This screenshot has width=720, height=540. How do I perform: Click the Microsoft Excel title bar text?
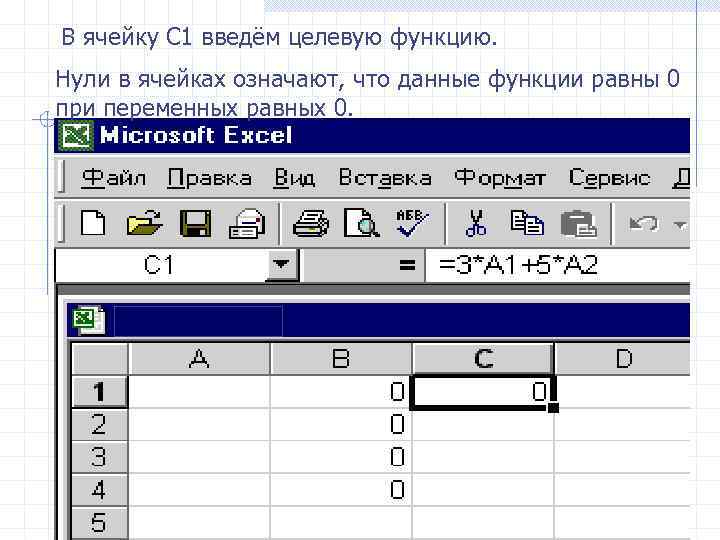click(x=196, y=135)
